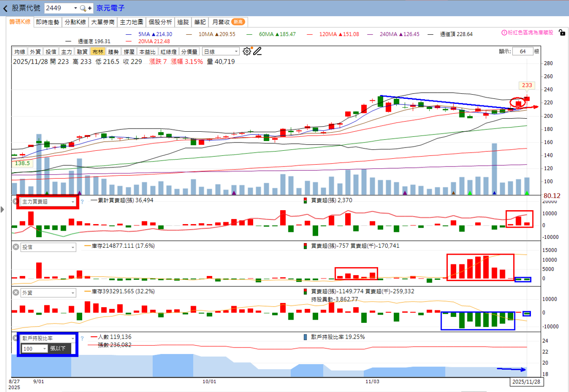Switch to the 即時走勢 tab
Viewport: 569px width, 392px height.
(47, 22)
